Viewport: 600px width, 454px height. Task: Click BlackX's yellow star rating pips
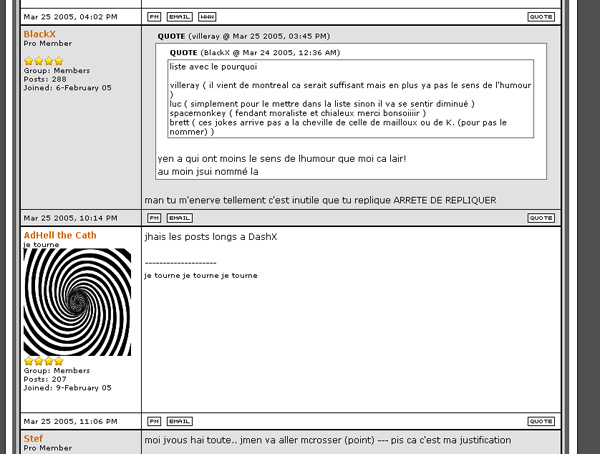point(43,61)
